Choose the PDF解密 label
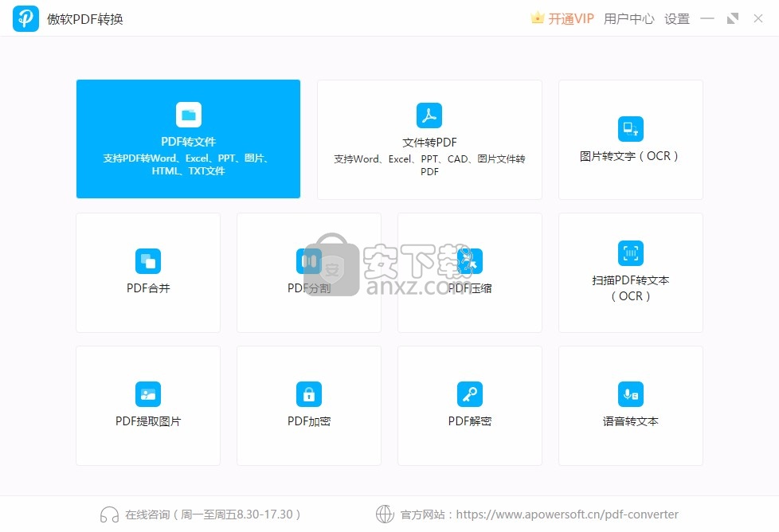The image size is (779, 532). pyautogui.click(x=470, y=421)
